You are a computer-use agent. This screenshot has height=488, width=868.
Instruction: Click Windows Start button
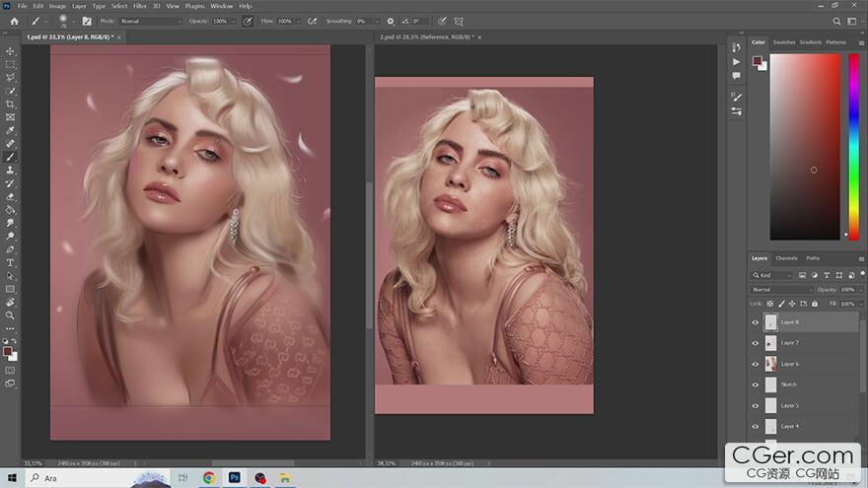click(11, 478)
